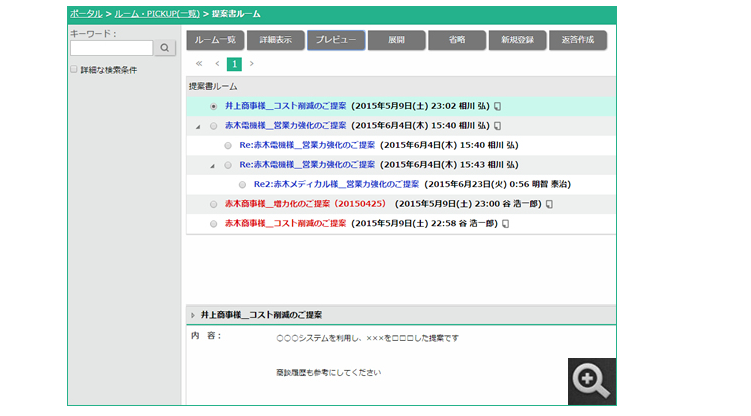Click the 返答作成 button
Image resolution: width=751 pixels, height=416 pixels.
pyautogui.click(x=578, y=40)
